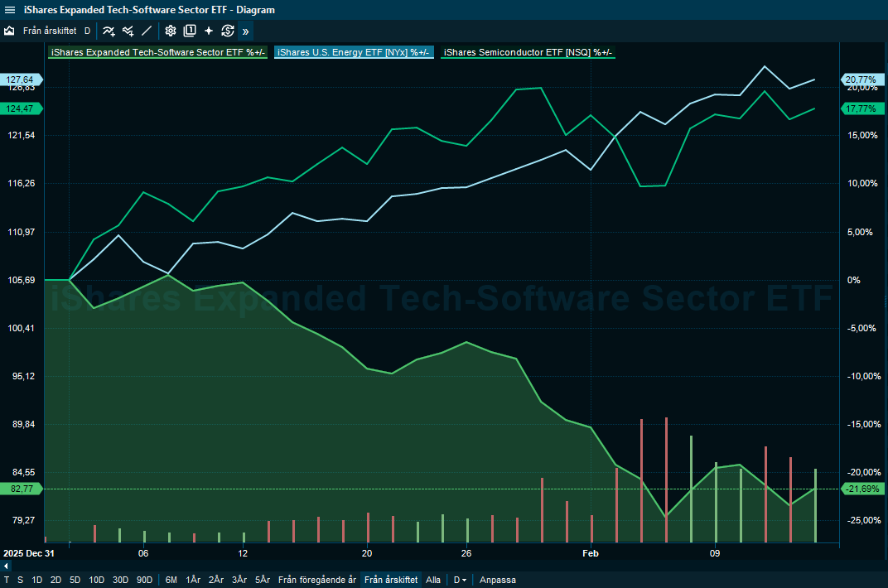888x588 pixels.
Task: Select the trend line drawing tool
Action: pyautogui.click(x=147, y=31)
